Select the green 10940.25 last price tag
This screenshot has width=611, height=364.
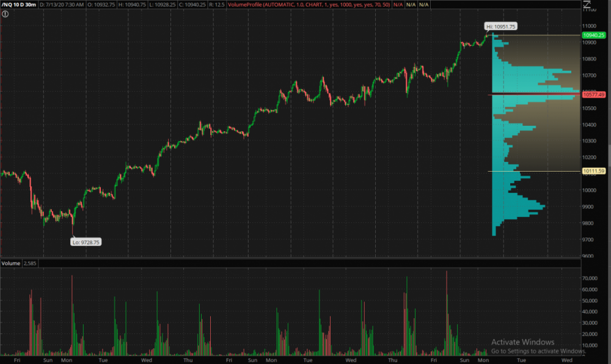tap(593, 35)
